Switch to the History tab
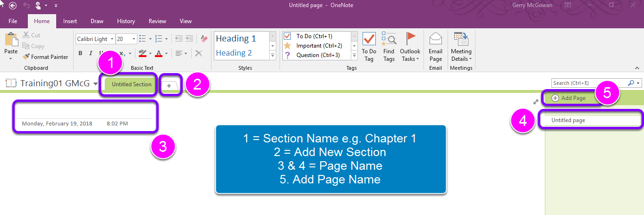644x215 pixels. [x=126, y=21]
